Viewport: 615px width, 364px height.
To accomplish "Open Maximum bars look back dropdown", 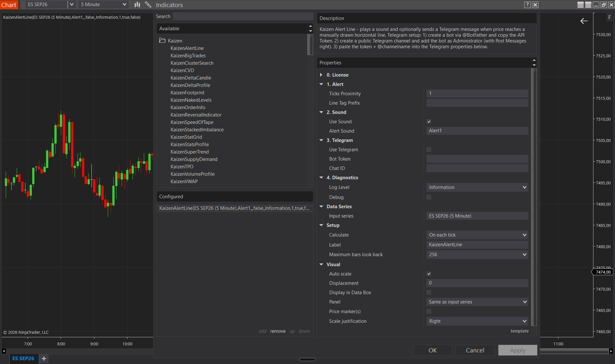I will 477,255.
